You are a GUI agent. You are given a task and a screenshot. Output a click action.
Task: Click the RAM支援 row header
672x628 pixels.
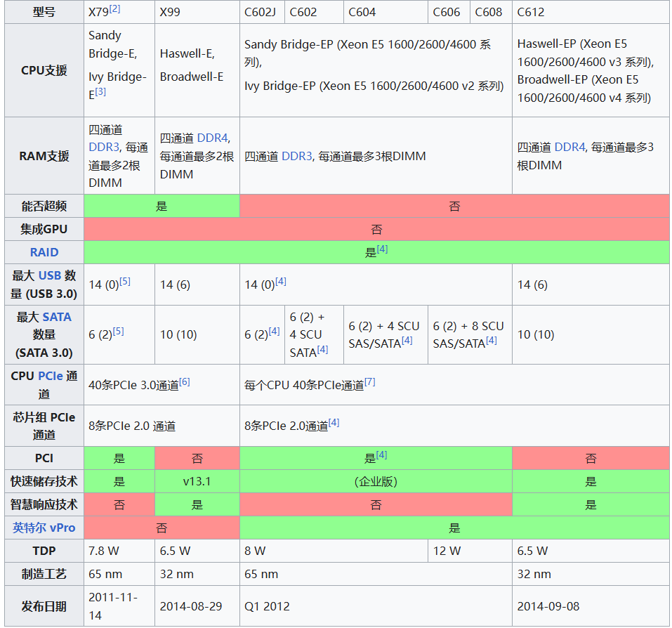(44, 156)
